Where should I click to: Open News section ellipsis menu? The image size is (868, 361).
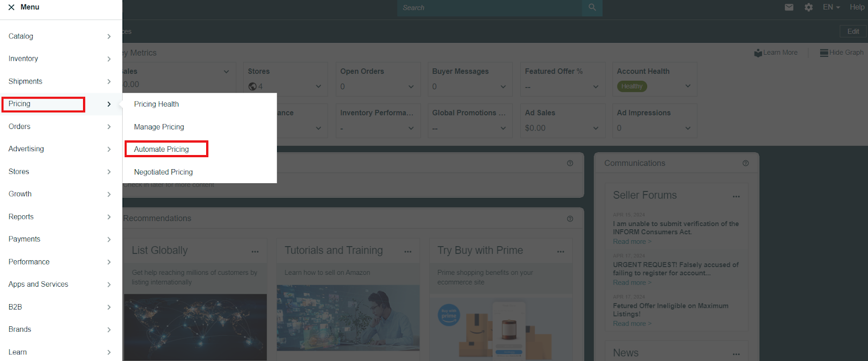pyautogui.click(x=736, y=354)
